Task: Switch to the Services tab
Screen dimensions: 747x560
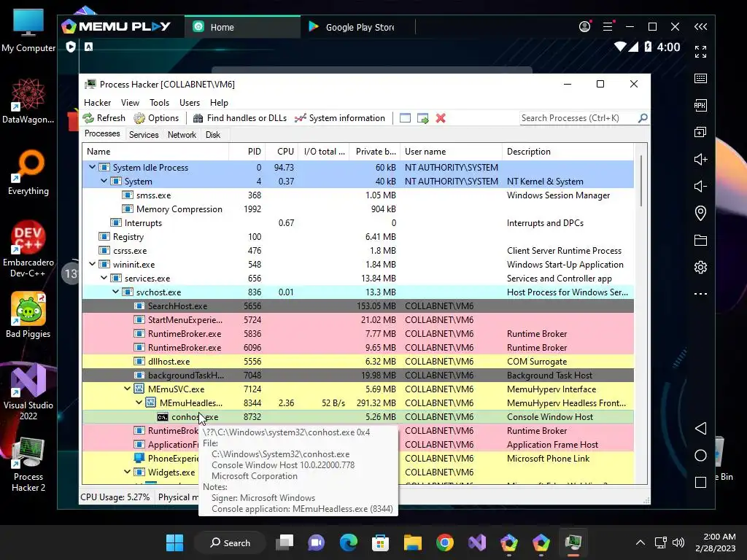Action: click(144, 135)
